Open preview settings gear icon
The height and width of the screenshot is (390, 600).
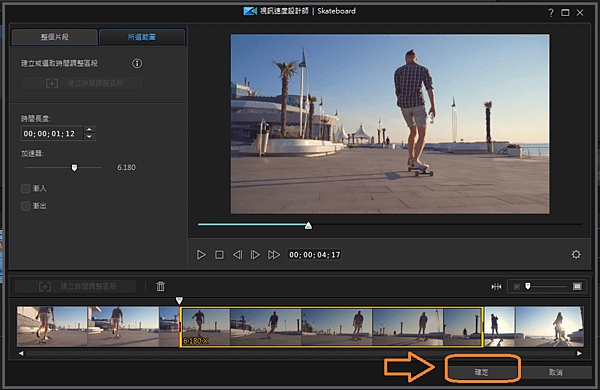click(x=576, y=255)
